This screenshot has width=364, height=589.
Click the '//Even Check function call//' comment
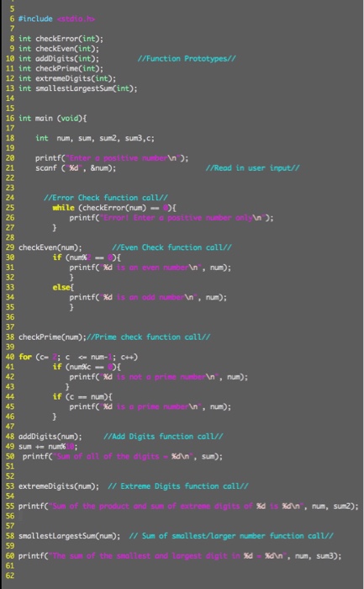click(171, 247)
